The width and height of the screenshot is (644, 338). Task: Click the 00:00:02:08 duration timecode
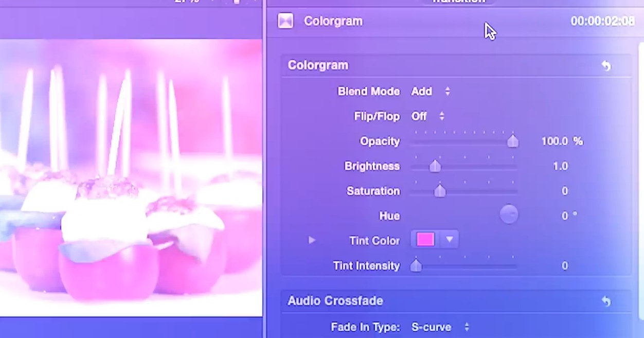[602, 21]
